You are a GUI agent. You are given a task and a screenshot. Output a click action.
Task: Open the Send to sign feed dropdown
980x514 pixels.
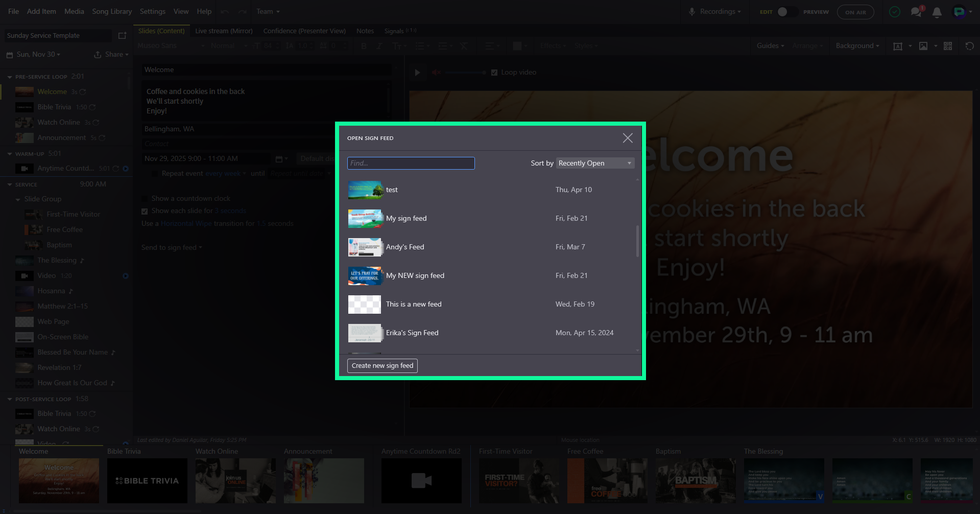(x=172, y=248)
